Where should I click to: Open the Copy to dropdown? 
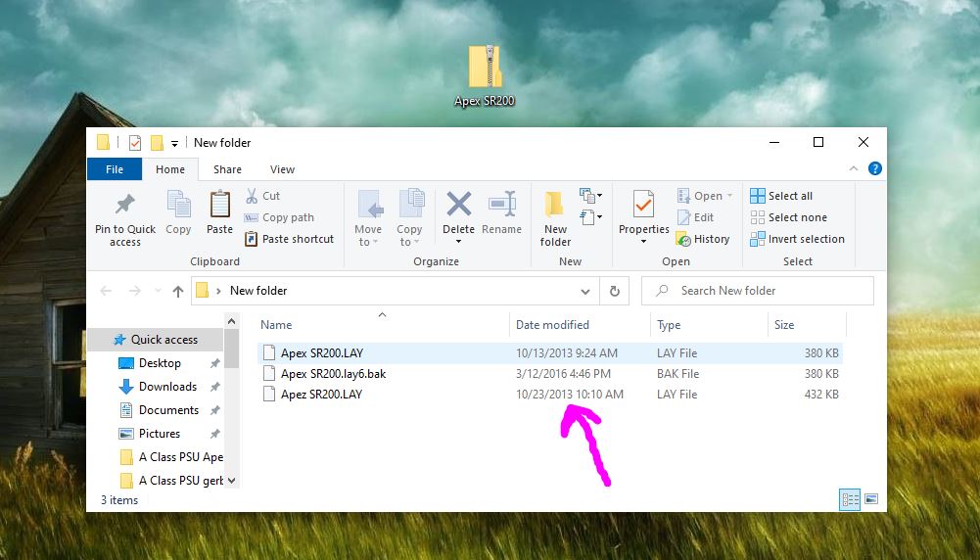pos(409,218)
